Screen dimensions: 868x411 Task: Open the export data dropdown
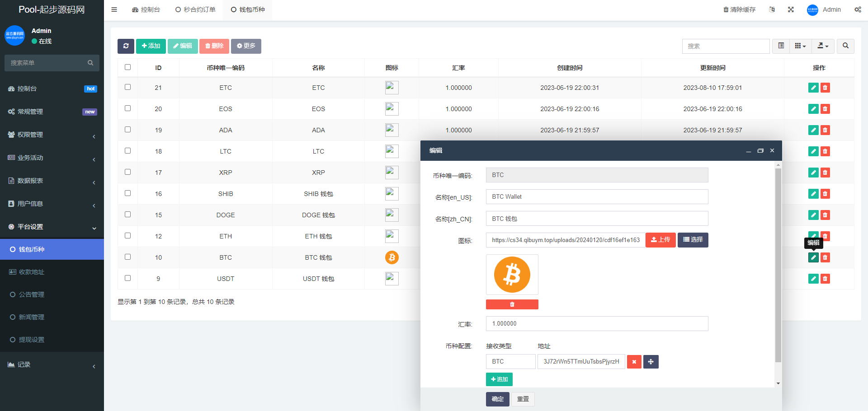pyautogui.click(x=823, y=46)
